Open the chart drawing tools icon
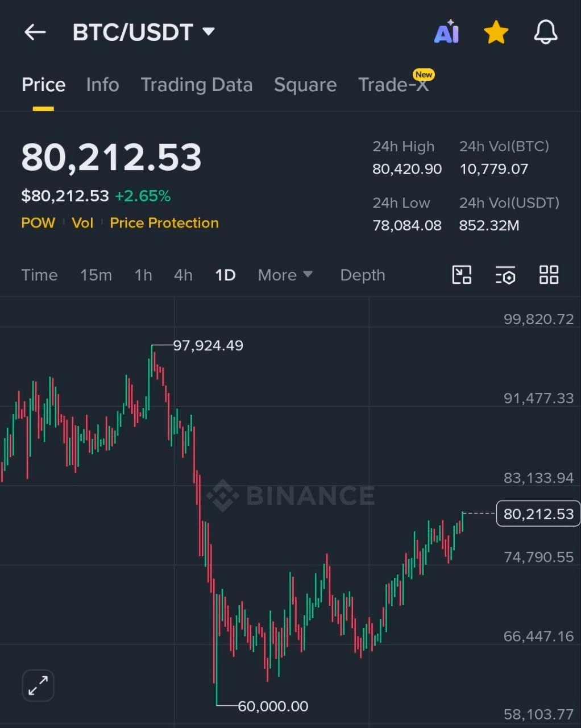This screenshot has height=728, width=581. click(x=462, y=275)
